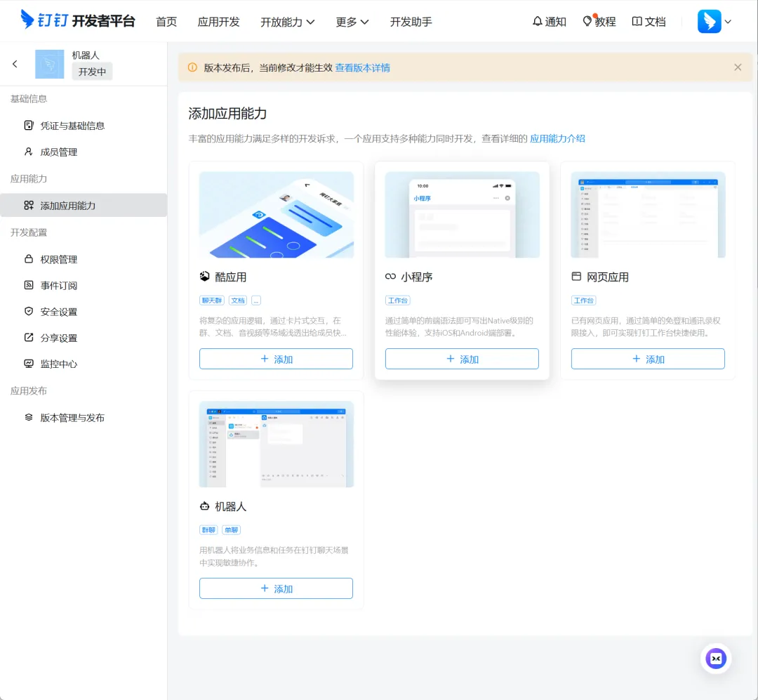Click the 酷应用 preview image

point(276,214)
